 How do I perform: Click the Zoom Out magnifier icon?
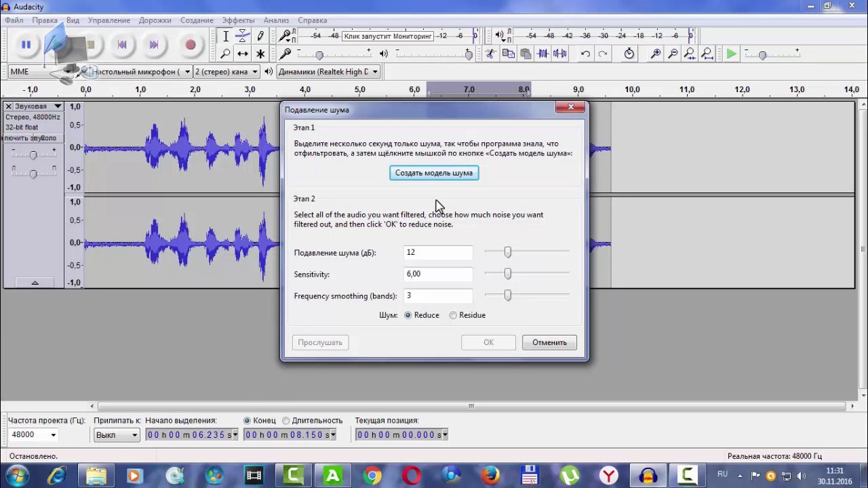[x=673, y=54]
